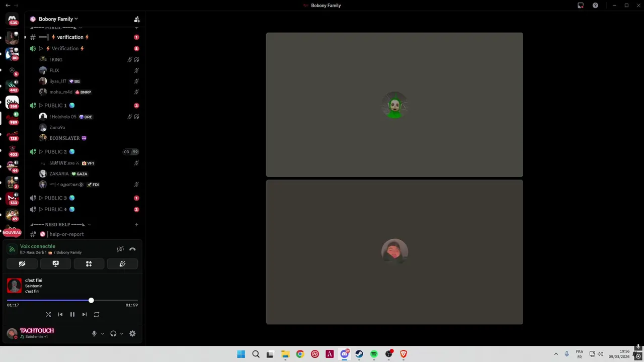The height and width of the screenshot is (362, 644).
Task: Open the server icon with badge 80
Action: pyautogui.click(x=12, y=53)
